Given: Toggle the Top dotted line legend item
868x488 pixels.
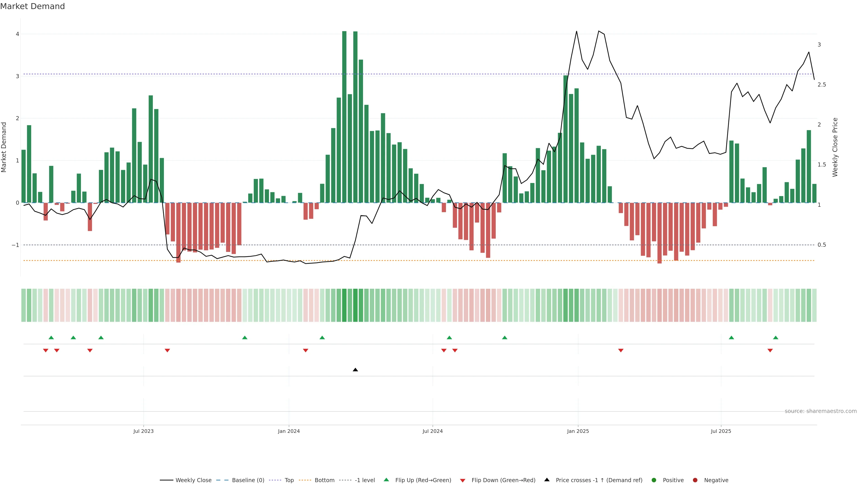Looking at the screenshot, I should pyautogui.click(x=289, y=480).
